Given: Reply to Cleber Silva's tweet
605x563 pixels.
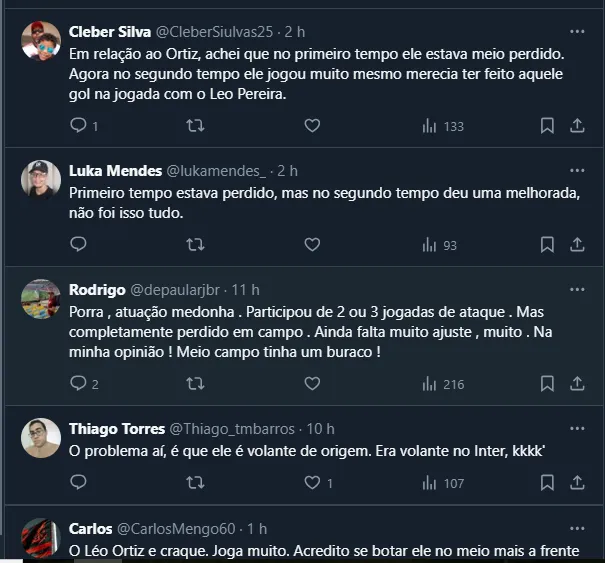Looking at the screenshot, I should click(x=79, y=126).
